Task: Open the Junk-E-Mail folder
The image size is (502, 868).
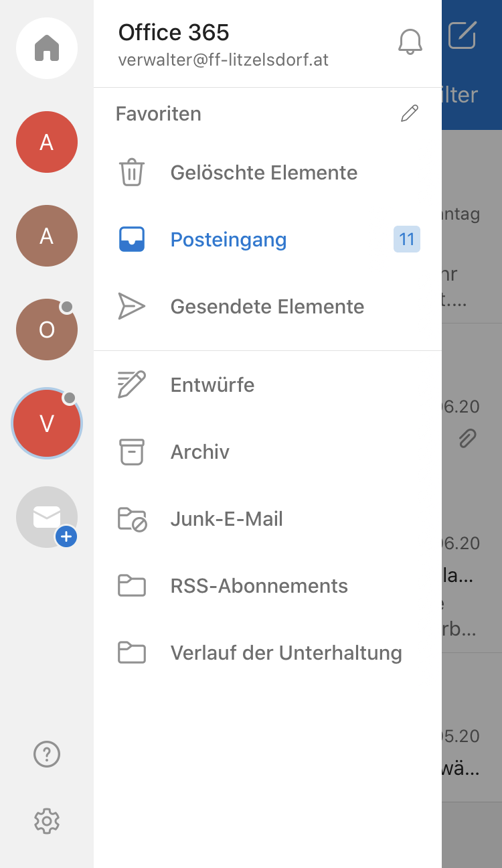Action: [268, 518]
